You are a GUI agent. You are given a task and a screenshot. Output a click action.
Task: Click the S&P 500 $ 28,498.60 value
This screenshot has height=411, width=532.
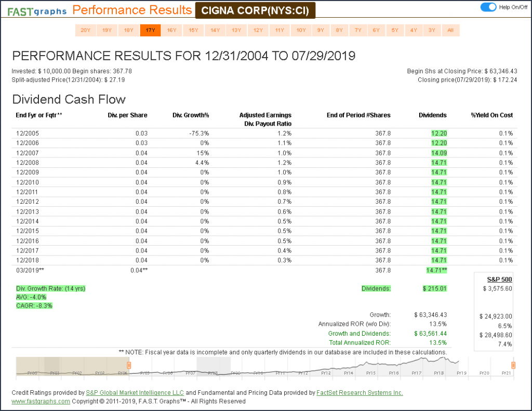tap(496, 335)
